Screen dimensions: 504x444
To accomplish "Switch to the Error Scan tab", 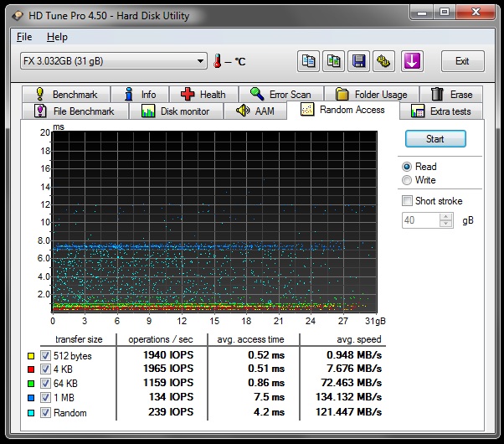I will [x=280, y=95].
